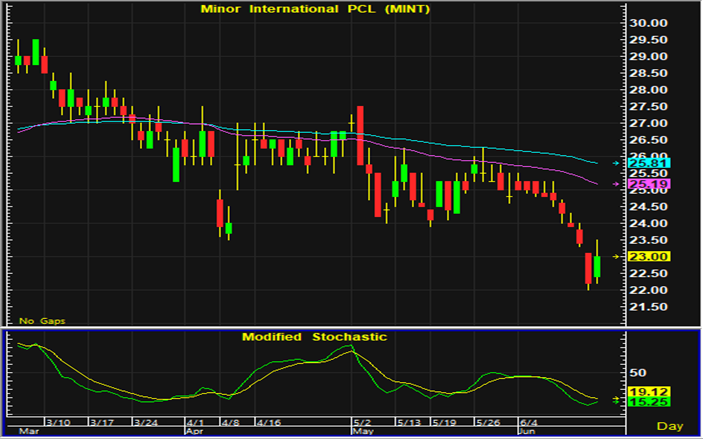Click the Apr month label
Screen dimensions: 703x439
pyautogui.click(x=195, y=431)
